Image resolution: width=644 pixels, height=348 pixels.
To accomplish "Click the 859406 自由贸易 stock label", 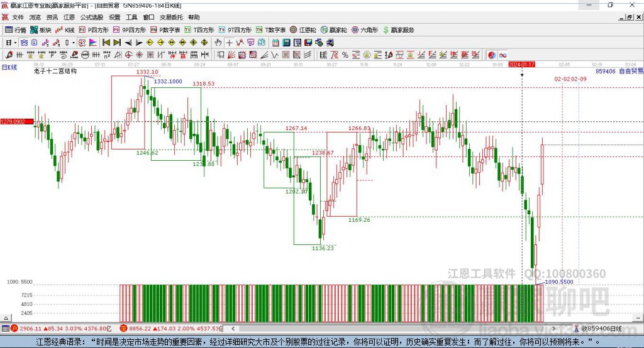I will tap(619, 72).
